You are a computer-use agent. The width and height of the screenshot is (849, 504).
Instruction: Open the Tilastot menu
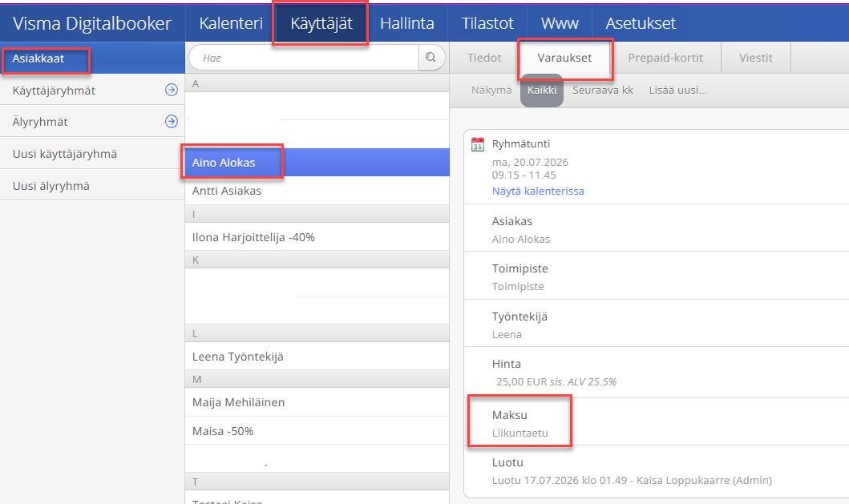point(487,23)
